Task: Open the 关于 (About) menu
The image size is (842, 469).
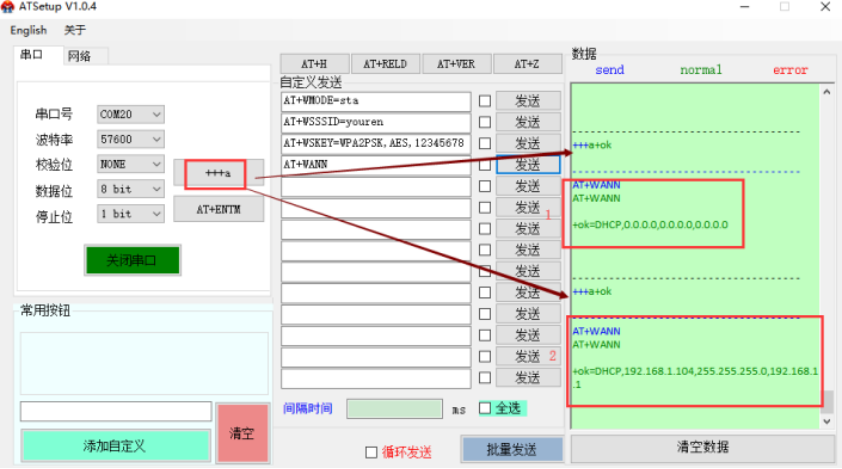Action: point(75,30)
